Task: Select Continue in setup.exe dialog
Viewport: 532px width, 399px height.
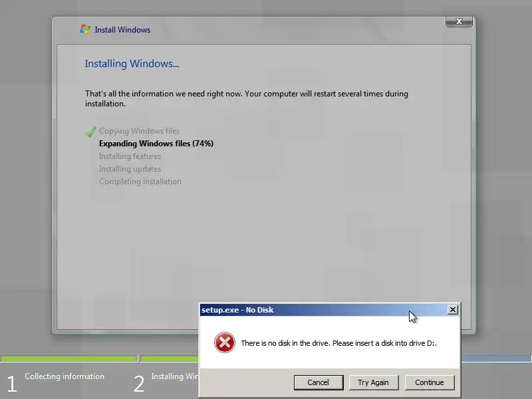Action: [429, 382]
